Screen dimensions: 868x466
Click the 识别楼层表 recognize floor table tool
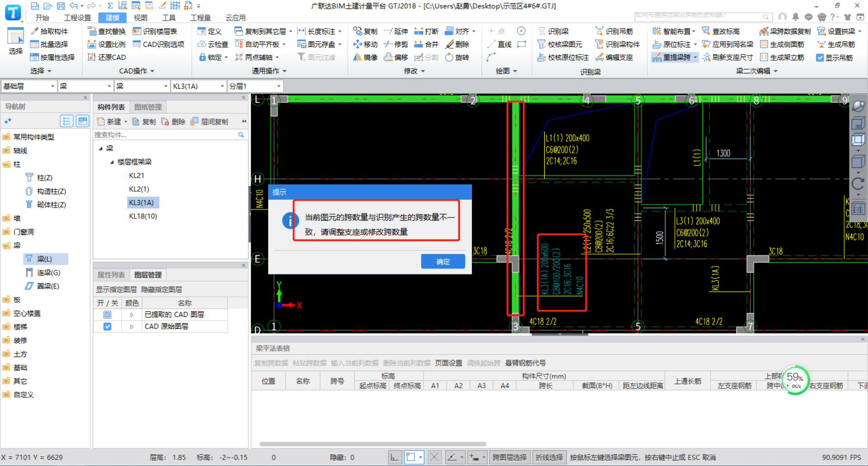click(155, 31)
